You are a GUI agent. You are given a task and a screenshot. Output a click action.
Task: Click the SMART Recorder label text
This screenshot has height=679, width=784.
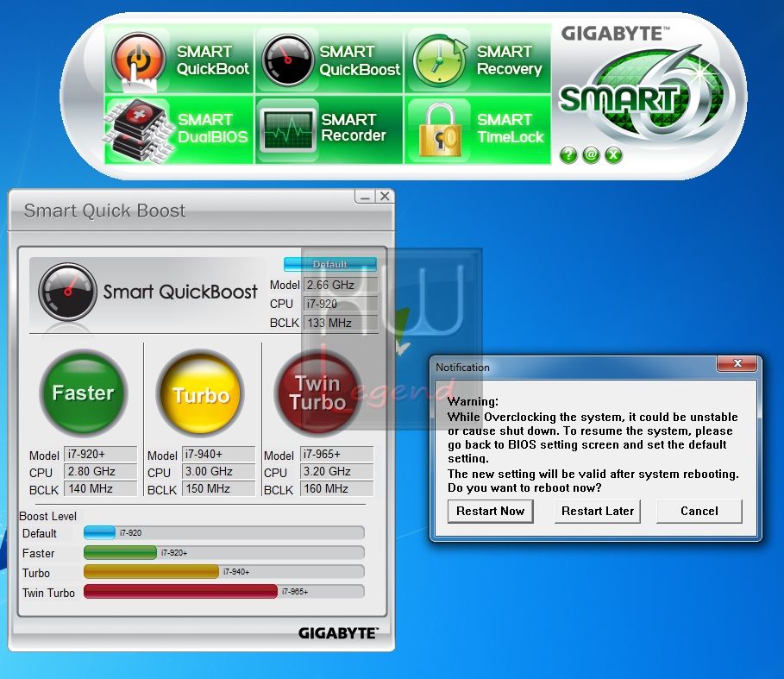(x=353, y=127)
